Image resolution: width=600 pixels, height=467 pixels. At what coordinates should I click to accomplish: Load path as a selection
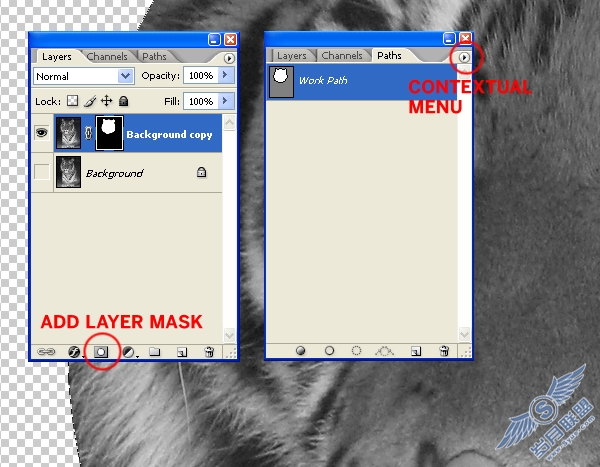[x=356, y=350]
